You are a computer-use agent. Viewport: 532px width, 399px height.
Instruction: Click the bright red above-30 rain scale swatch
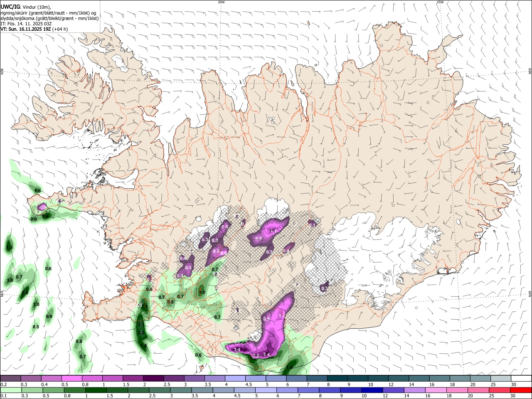point(521,390)
